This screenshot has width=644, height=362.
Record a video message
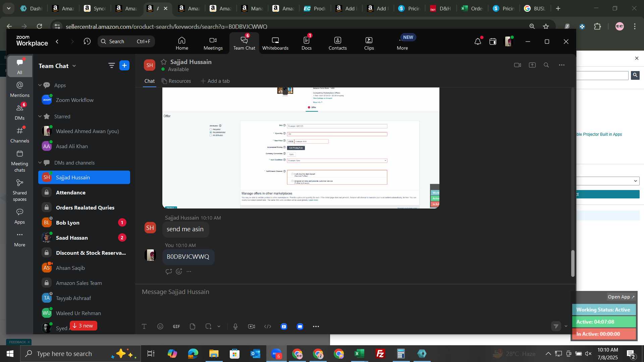(x=252, y=326)
